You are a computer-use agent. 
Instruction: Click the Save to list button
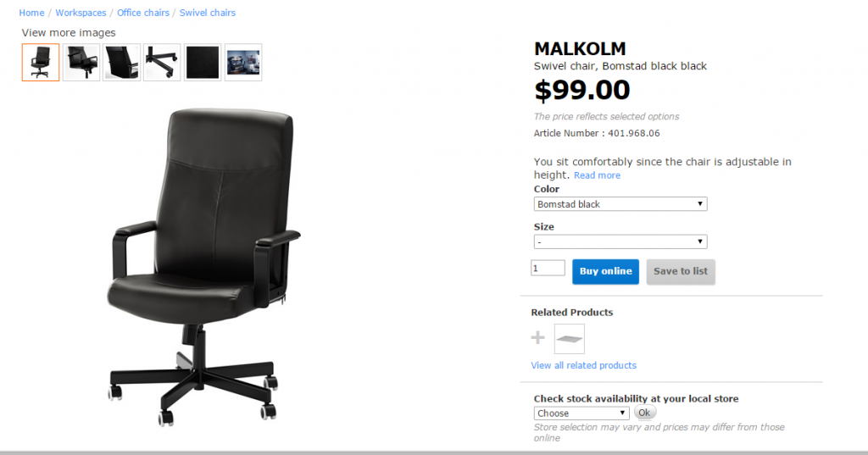pyautogui.click(x=681, y=272)
